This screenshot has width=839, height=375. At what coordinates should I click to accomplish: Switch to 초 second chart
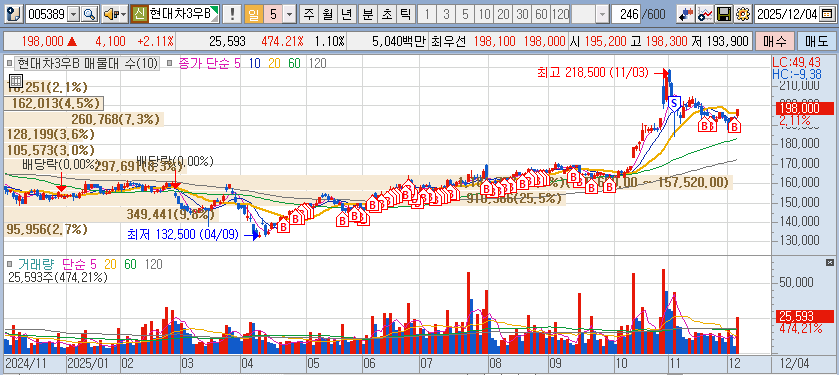(x=386, y=14)
